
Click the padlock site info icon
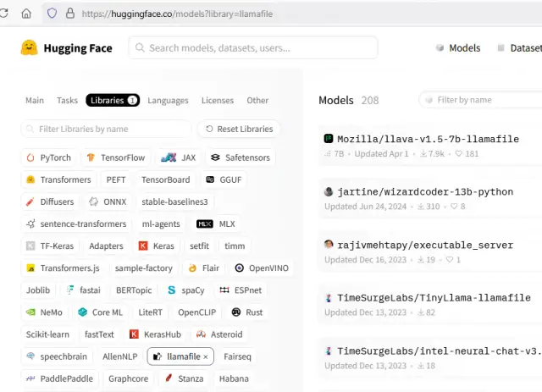tap(70, 14)
